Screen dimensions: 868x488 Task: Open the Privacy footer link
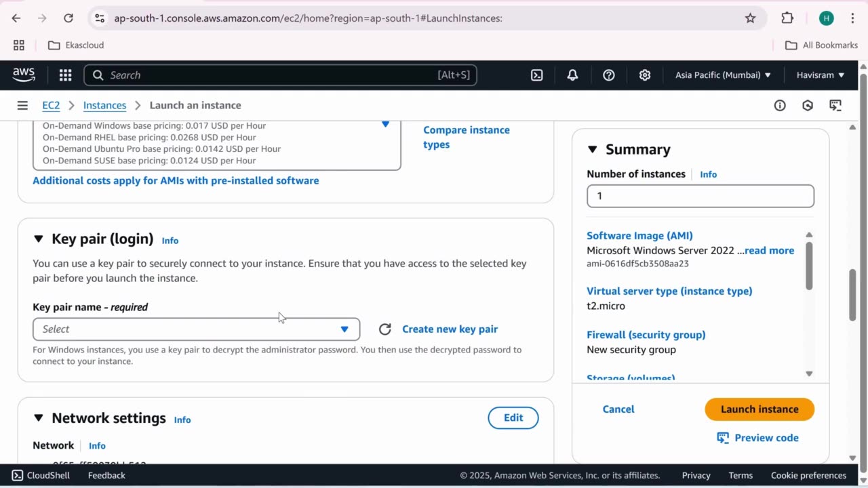point(696,475)
